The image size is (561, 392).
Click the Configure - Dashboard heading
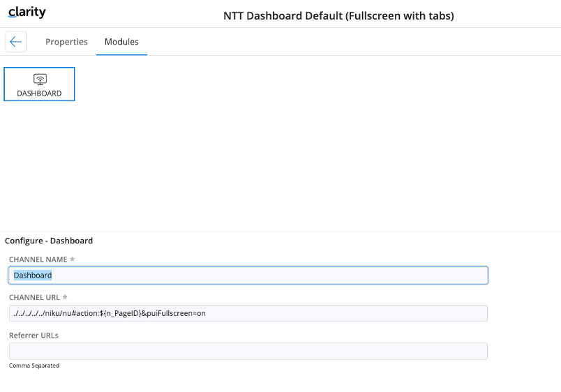pyautogui.click(x=49, y=241)
